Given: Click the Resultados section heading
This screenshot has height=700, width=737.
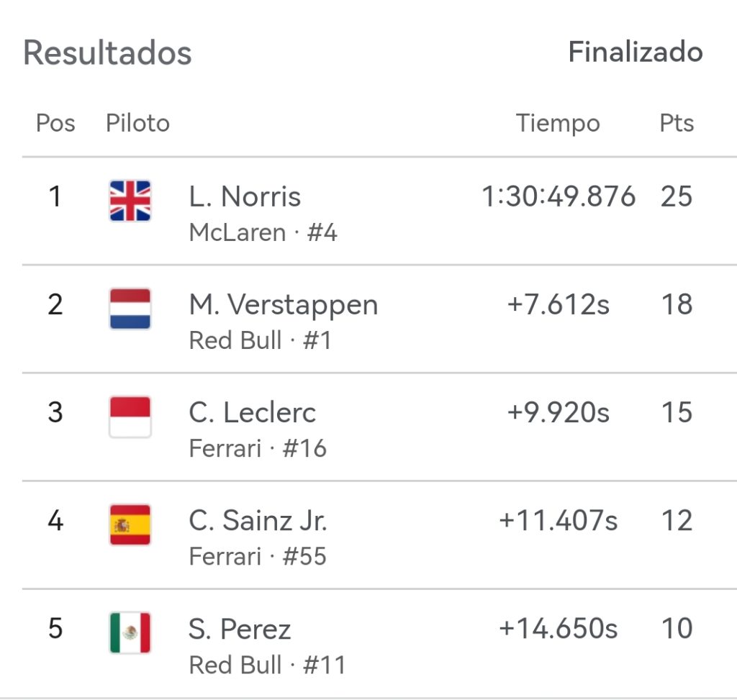Looking at the screenshot, I should pos(107,53).
